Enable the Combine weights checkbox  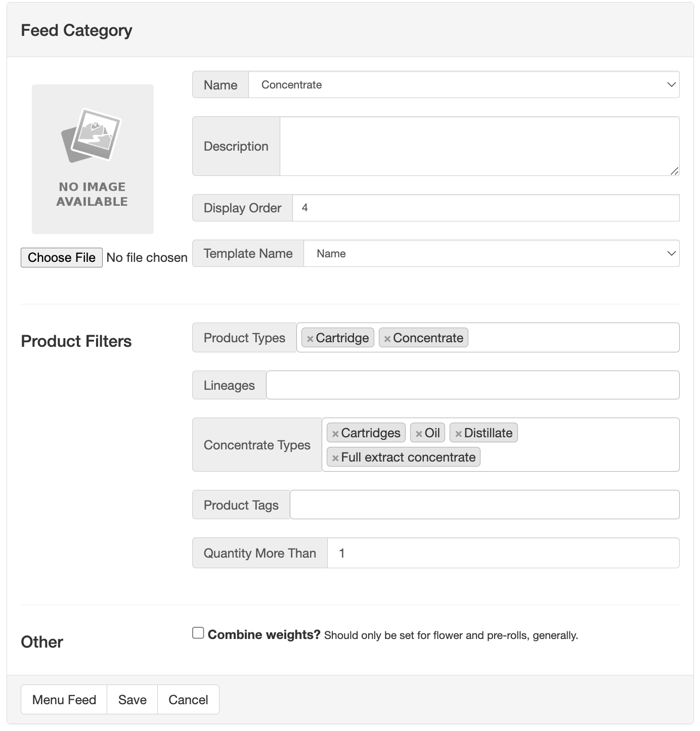(x=198, y=633)
